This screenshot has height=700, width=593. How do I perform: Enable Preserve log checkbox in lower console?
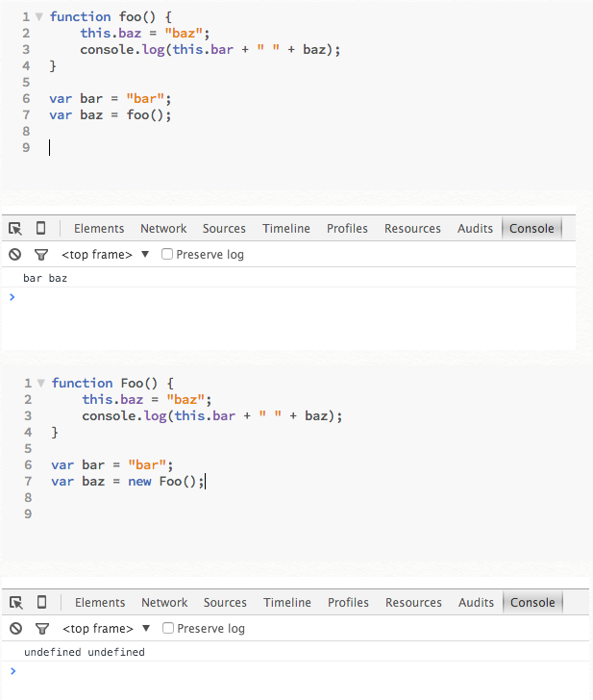point(168,628)
